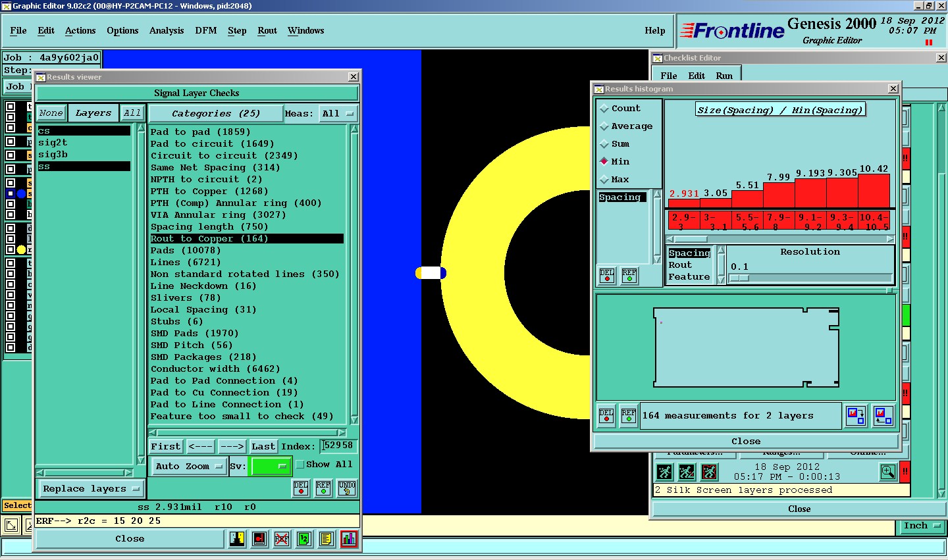The image size is (948, 560).
Task: Open the Meas: All dropdown
Action: [338, 114]
